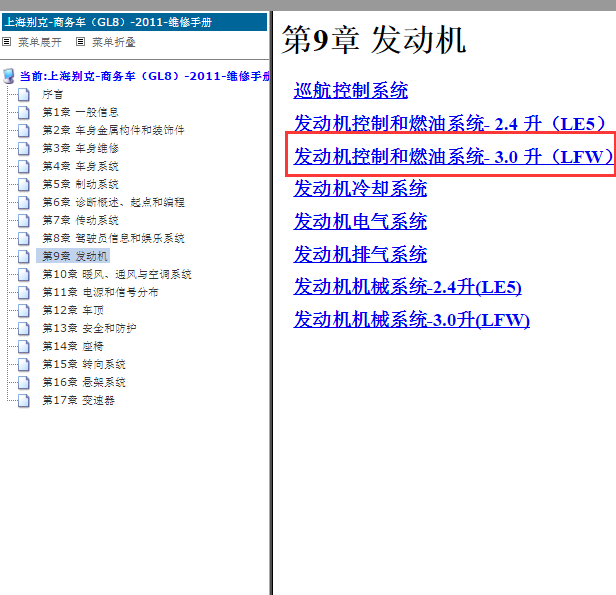Click the page icon for 第16章 悬架系统

pos(24,383)
